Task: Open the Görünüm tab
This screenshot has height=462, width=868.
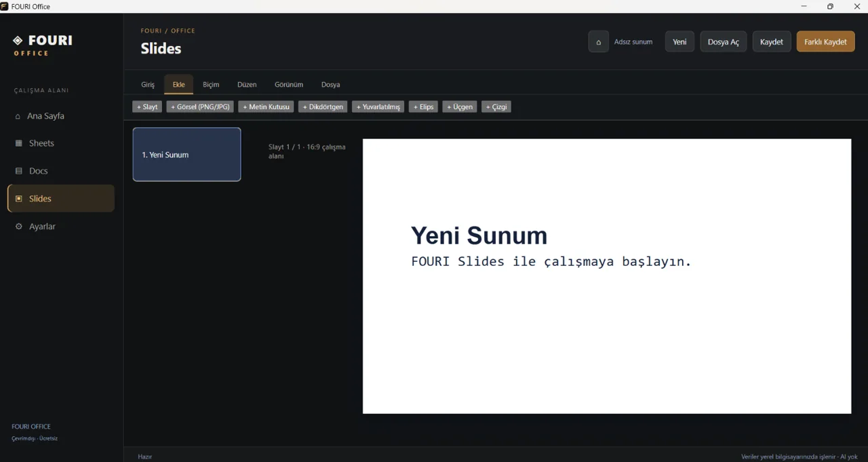Action: [289, 85]
